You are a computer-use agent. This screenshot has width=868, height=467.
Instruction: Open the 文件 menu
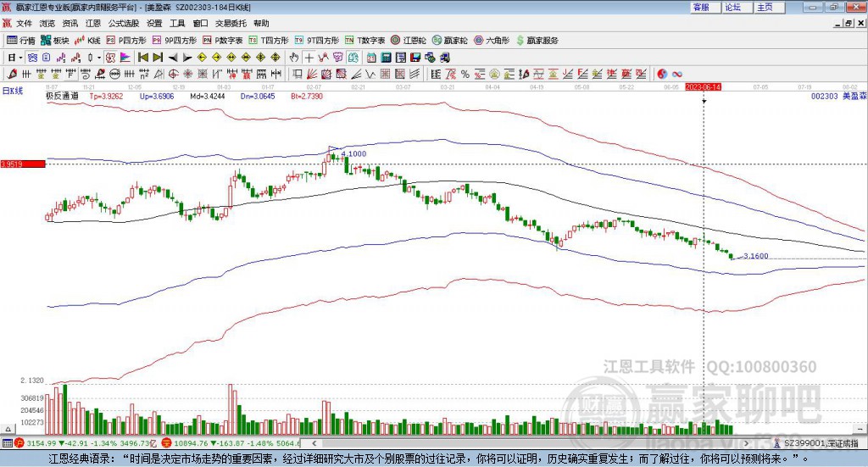[x=24, y=23]
